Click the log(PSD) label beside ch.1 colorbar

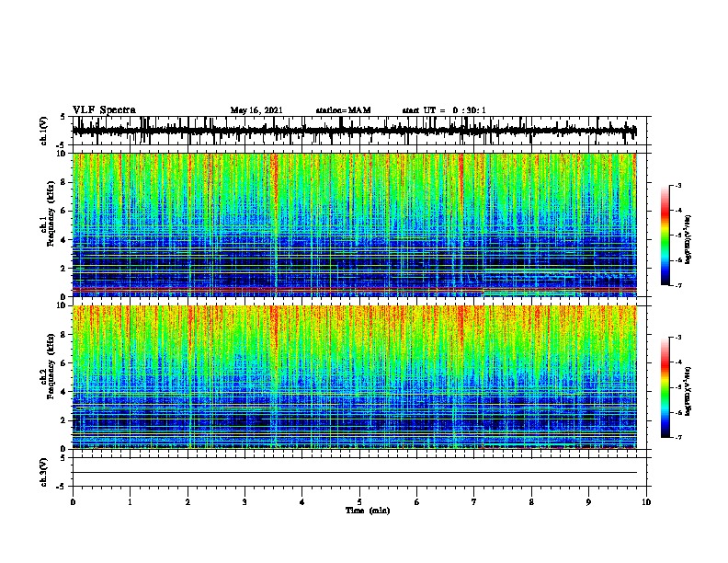(688, 239)
